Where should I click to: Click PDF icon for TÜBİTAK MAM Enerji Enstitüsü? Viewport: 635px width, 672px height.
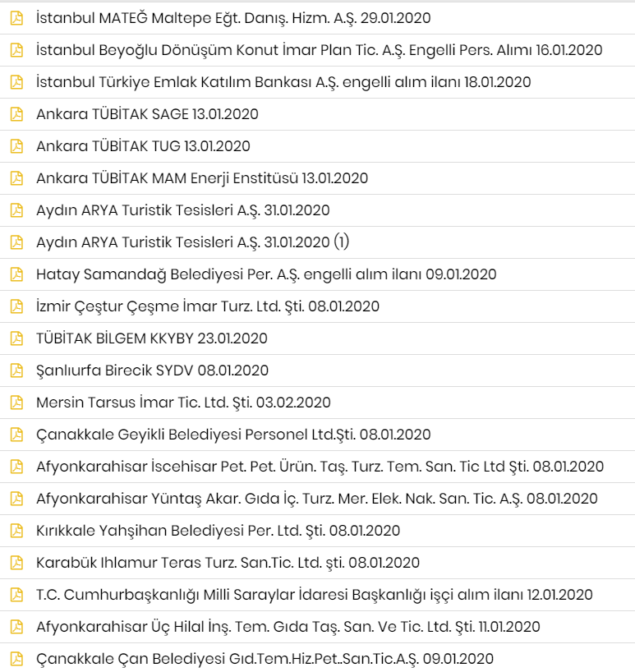[x=16, y=178]
